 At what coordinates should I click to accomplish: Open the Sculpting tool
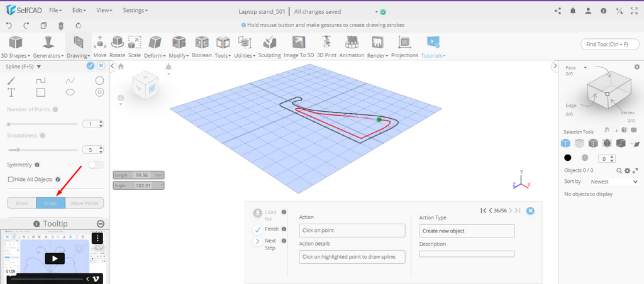[269, 45]
